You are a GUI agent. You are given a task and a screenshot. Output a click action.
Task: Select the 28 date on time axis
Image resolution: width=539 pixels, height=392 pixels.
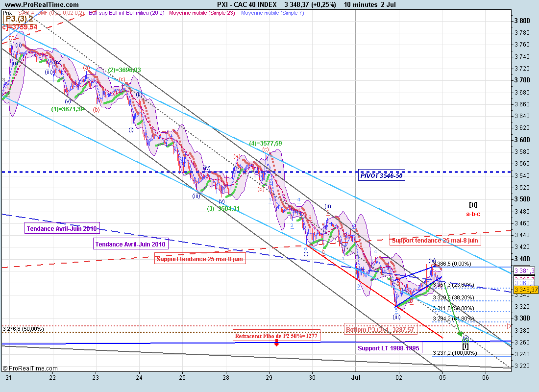(x=226, y=378)
